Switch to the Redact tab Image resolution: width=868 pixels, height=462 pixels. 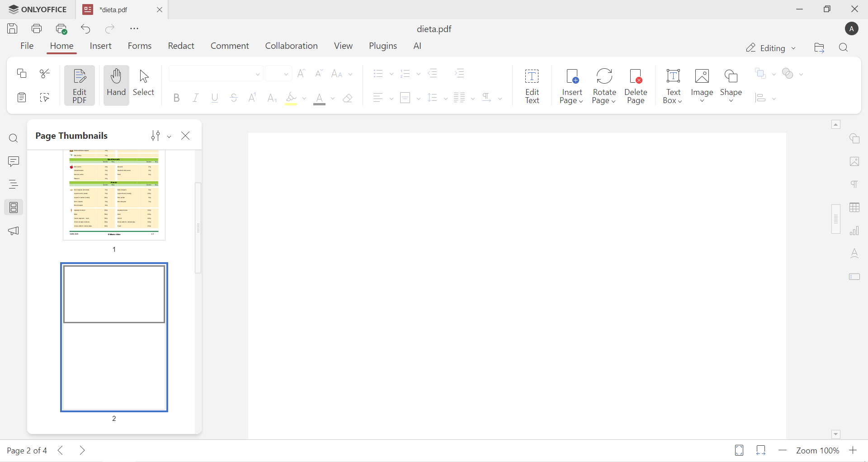181,45
